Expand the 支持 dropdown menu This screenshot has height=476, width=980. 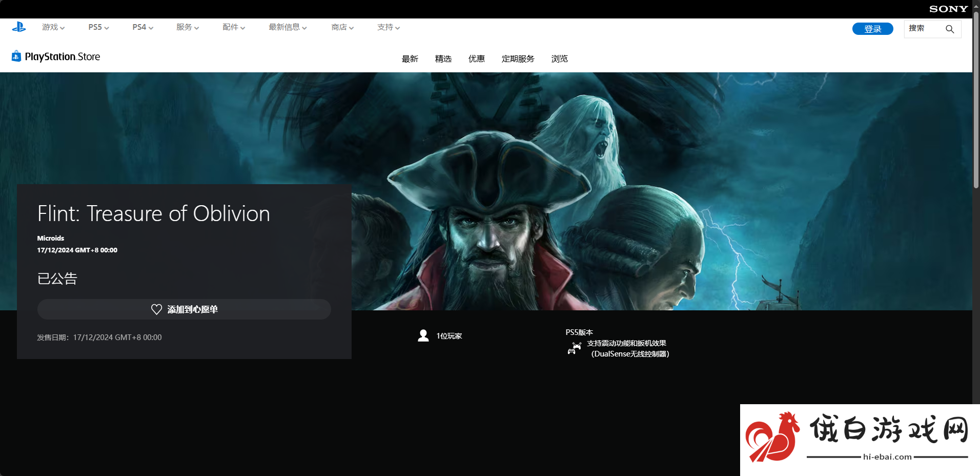pyautogui.click(x=389, y=27)
